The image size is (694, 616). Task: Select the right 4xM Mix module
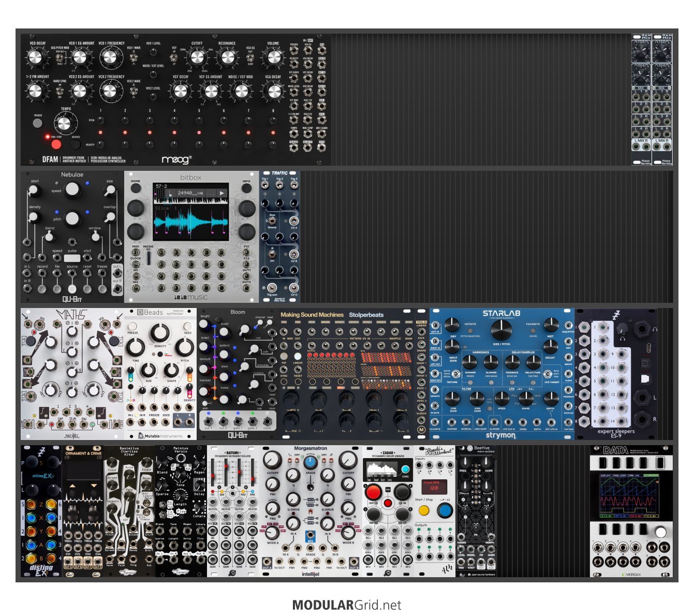click(662, 99)
